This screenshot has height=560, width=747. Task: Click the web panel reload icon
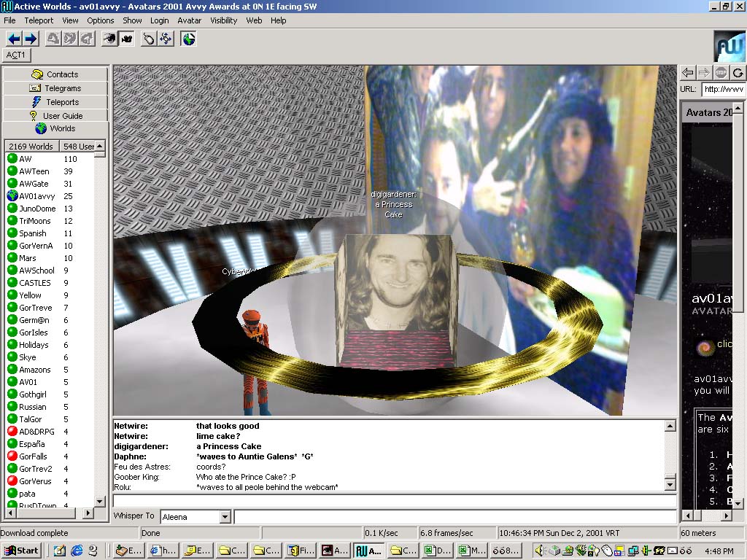[x=738, y=72]
